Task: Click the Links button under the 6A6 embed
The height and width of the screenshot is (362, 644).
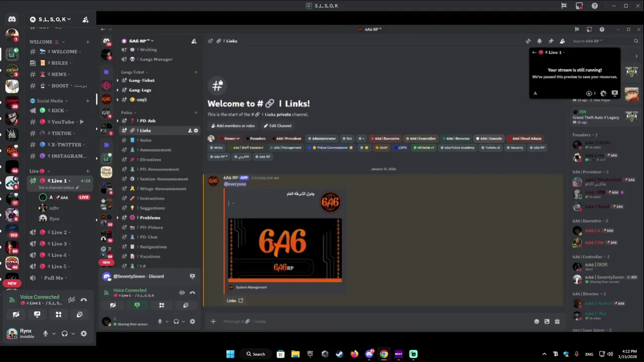Action: [x=234, y=301]
